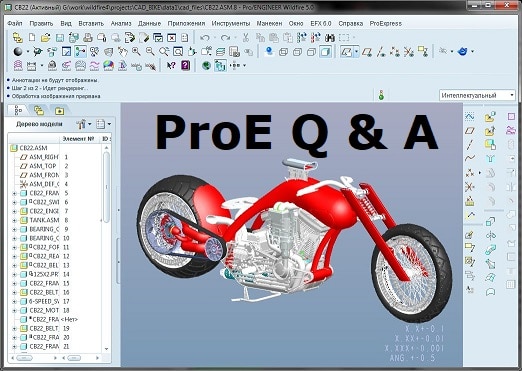Viewport: 522px width, 371px height.
Task: Click the rainbow color analysis icon
Action: (x=108, y=65)
